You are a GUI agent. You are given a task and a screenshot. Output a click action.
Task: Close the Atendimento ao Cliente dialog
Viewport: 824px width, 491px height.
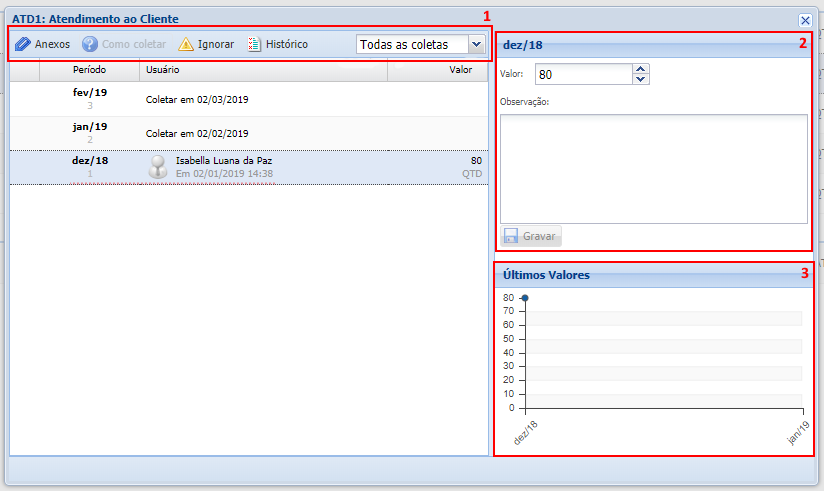pos(805,20)
